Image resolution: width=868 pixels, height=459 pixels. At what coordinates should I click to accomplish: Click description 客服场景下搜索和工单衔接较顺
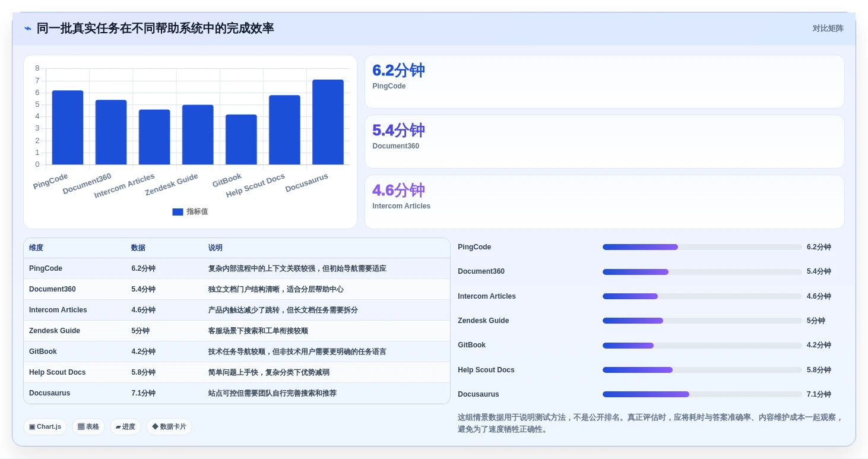point(258,331)
